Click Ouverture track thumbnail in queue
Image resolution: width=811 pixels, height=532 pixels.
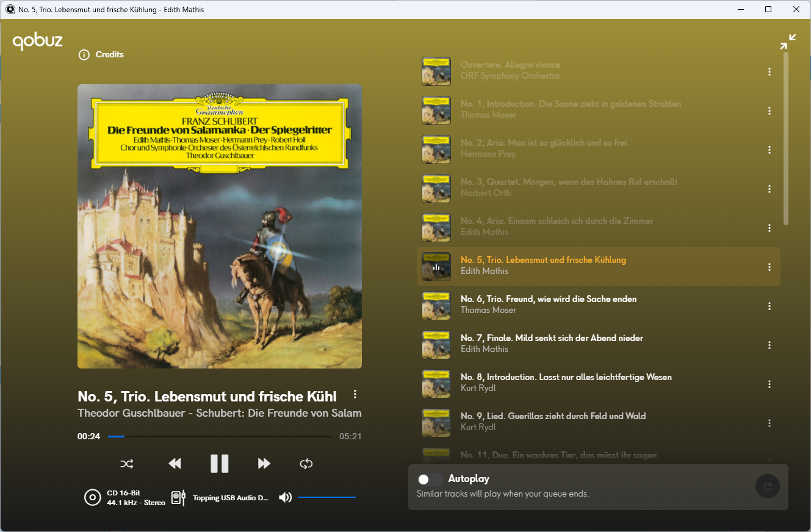pos(436,71)
